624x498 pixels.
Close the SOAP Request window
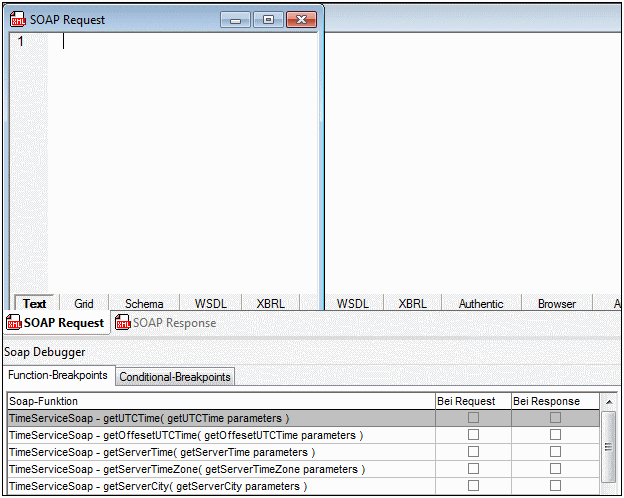(299, 19)
